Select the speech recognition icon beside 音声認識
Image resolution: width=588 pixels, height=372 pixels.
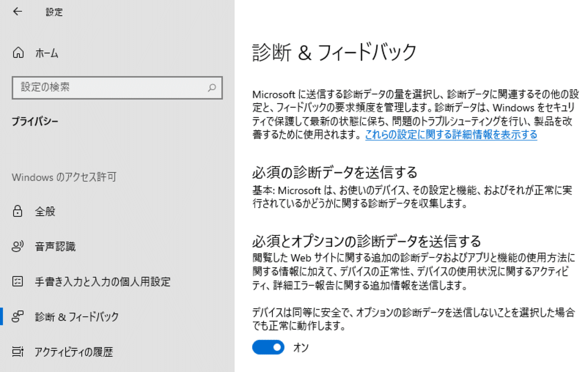[17, 247]
